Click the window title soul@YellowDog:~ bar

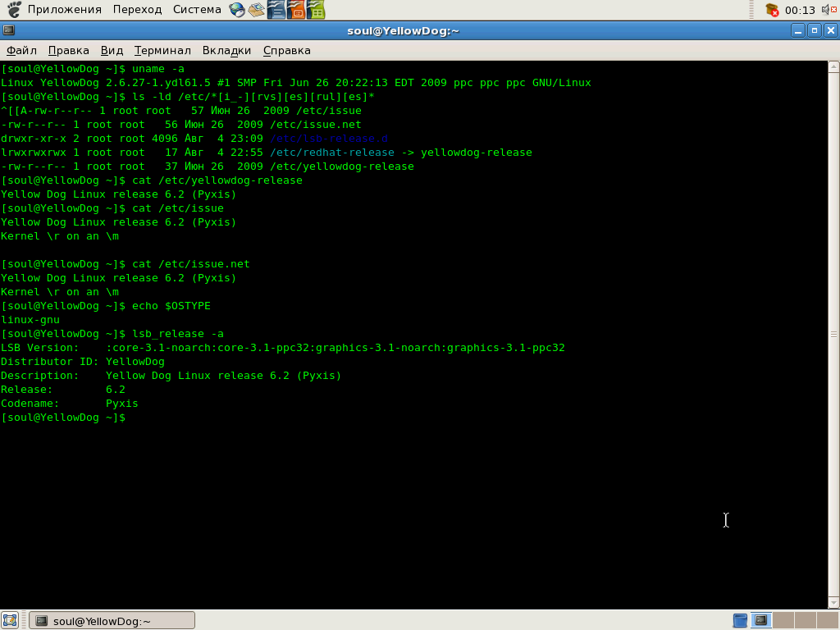[x=403, y=30]
